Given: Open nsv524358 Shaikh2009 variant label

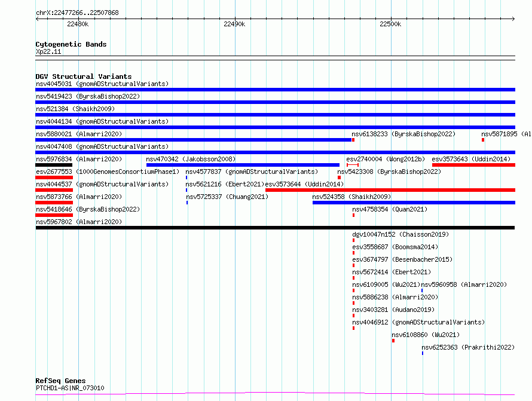Looking at the screenshot, I should point(351,197).
